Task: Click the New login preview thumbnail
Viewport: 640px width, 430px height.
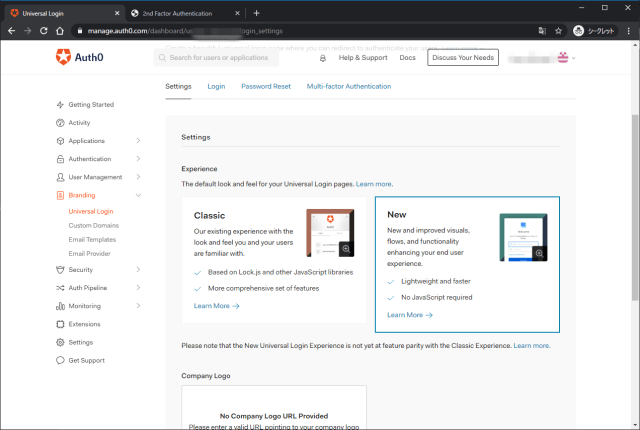Action: [523, 237]
